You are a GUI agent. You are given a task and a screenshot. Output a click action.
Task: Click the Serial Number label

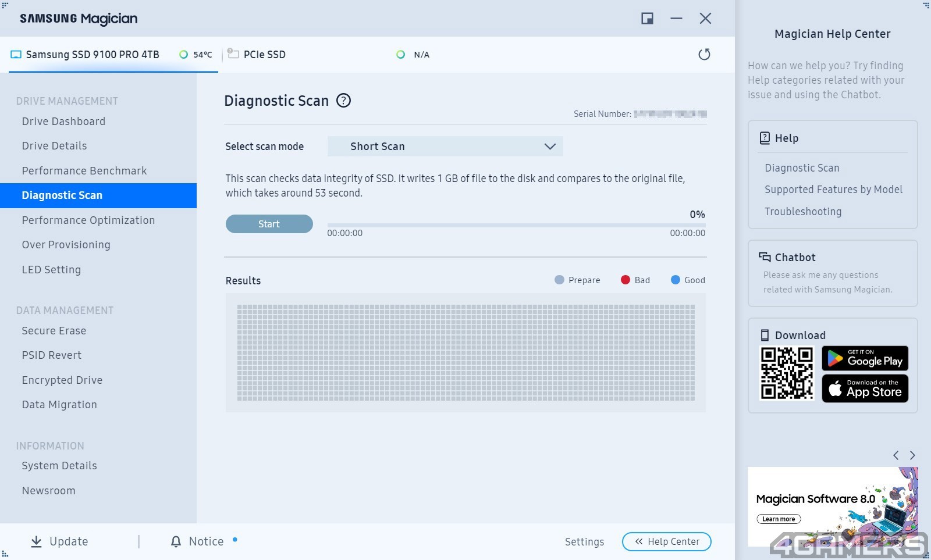[x=602, y=114]
